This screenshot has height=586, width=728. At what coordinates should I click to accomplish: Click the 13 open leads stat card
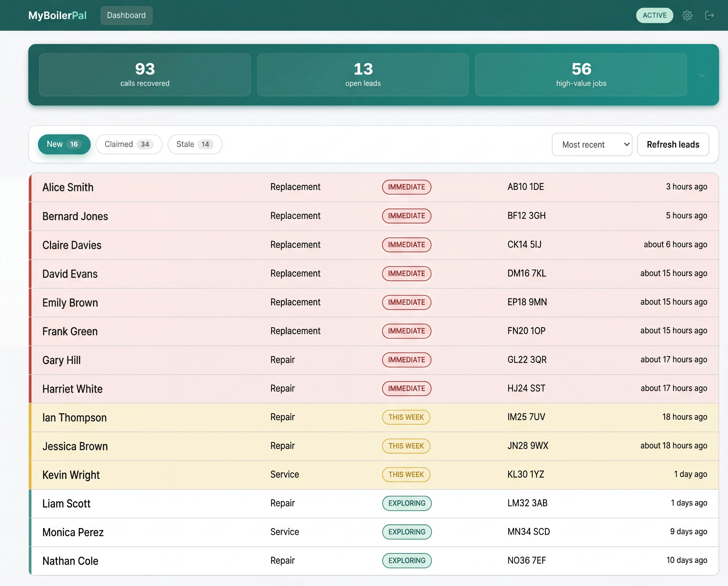[362, 75]
